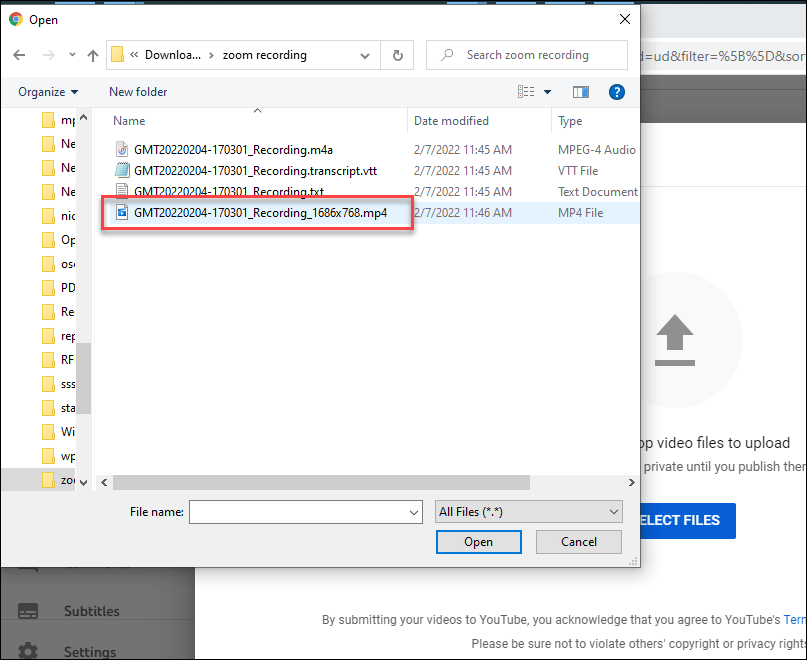Click the m4a file icon

(x=122, y=149)
